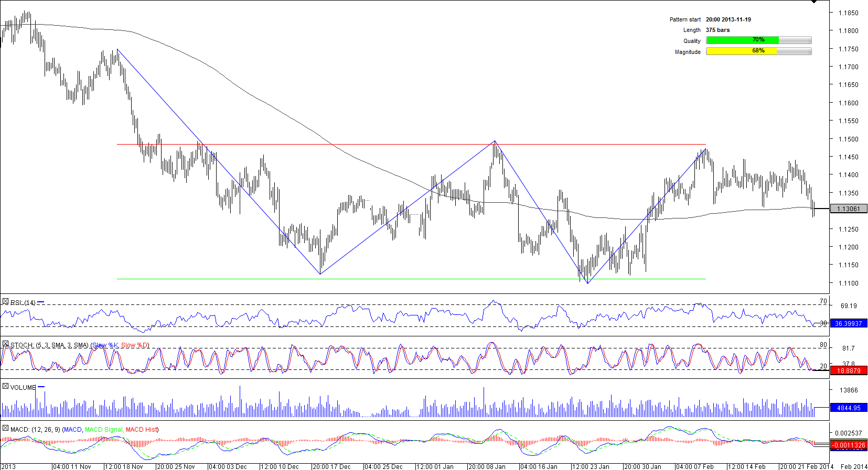Click the Slow %K legend text
The image size is (868, 470).
[x=105, y=345]
